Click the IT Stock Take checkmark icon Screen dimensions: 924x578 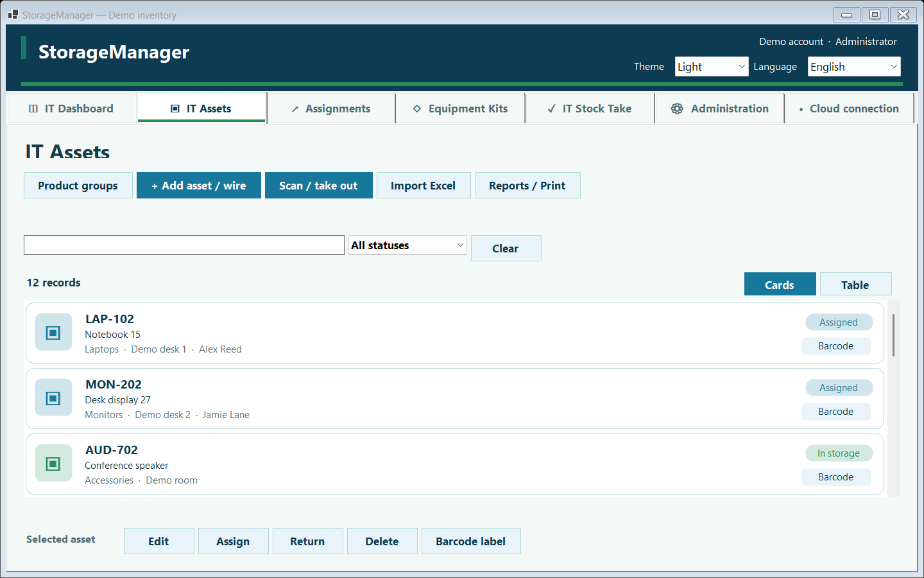pos(552,109)
